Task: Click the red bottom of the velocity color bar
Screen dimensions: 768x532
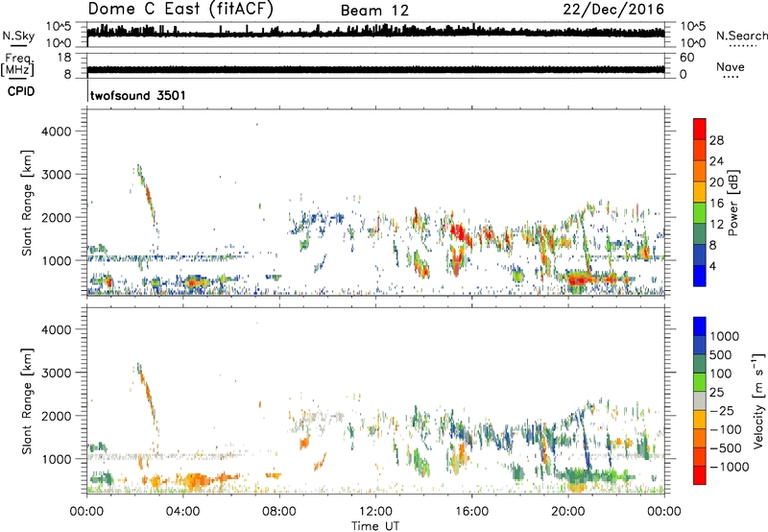Action: (700, 477)
